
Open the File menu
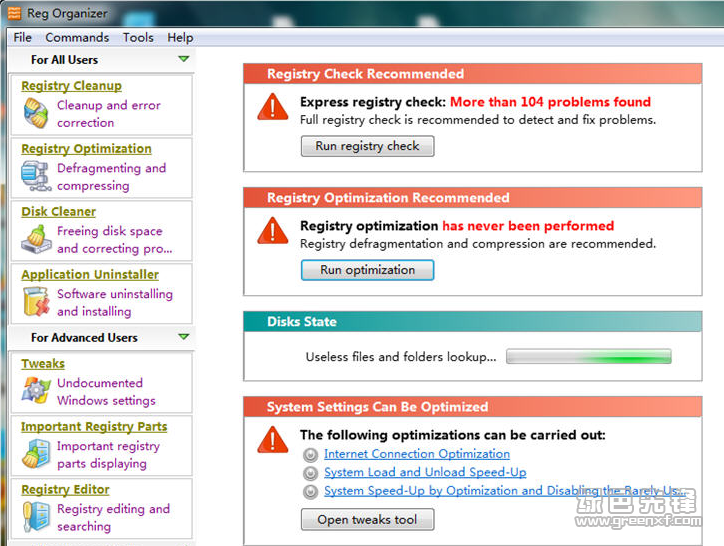[23, 37]
